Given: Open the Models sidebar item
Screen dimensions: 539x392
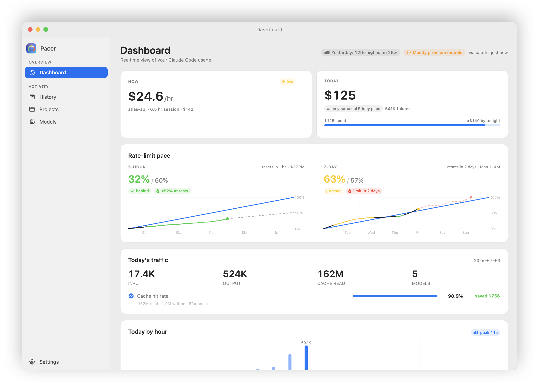Looking at the screenshot, I should pyautogui.click(x=66, y=122).
